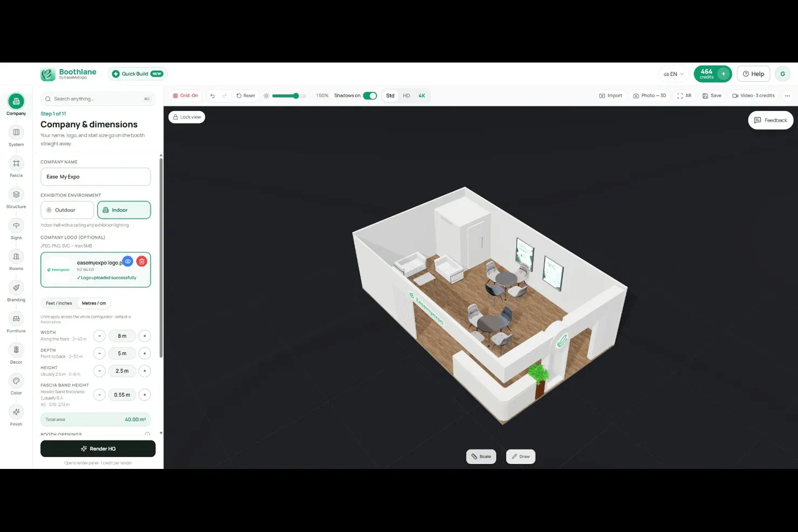Open the Feedback button
Image resolution: width=798 pixels, height=532 pixels.
(771, 120)
